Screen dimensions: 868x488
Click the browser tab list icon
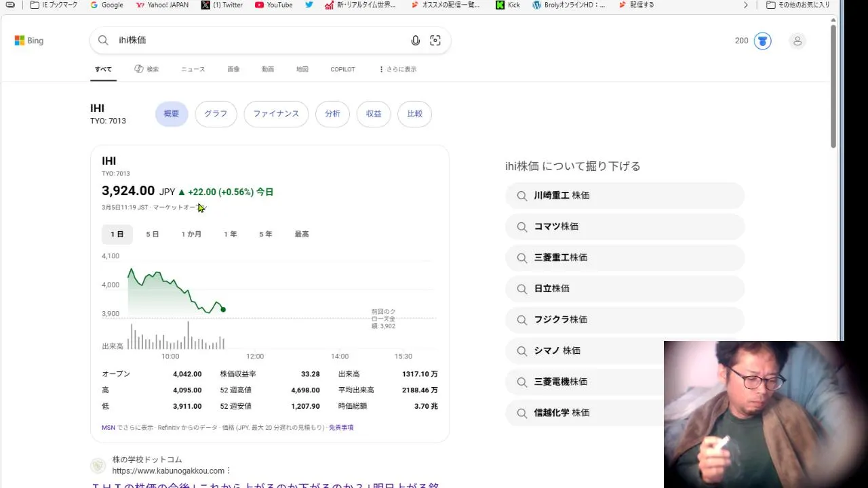click(x=9, y=5)
